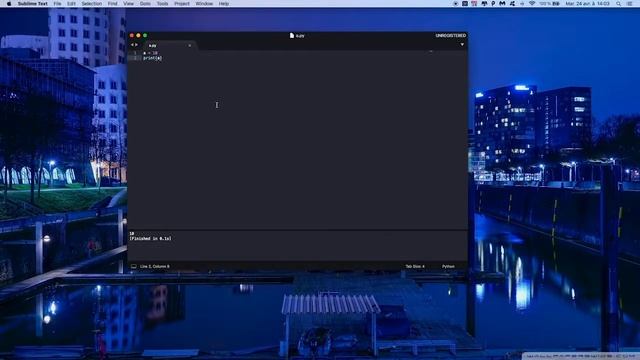Click the Dropbox icon in menu bar

pyautogui.click(x=484, y=4)
